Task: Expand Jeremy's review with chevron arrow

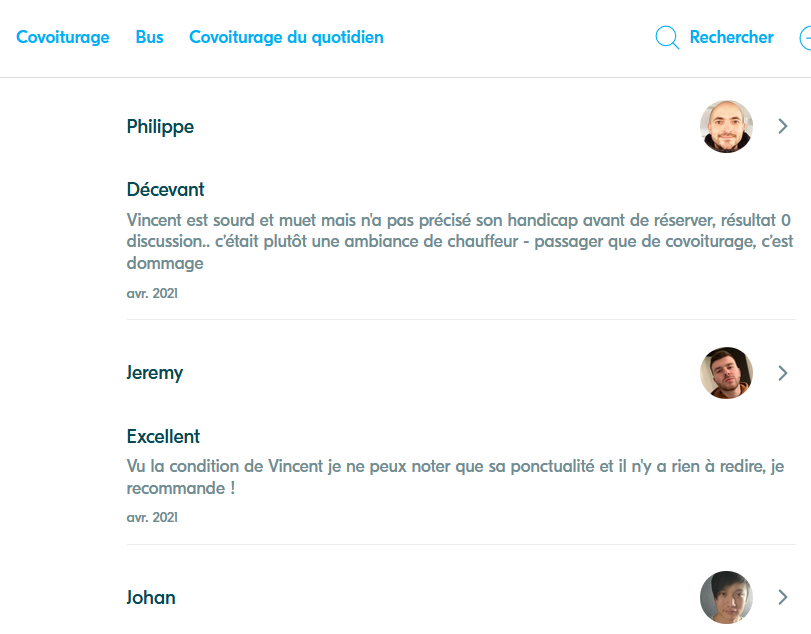Action: (x=783, y=373)
